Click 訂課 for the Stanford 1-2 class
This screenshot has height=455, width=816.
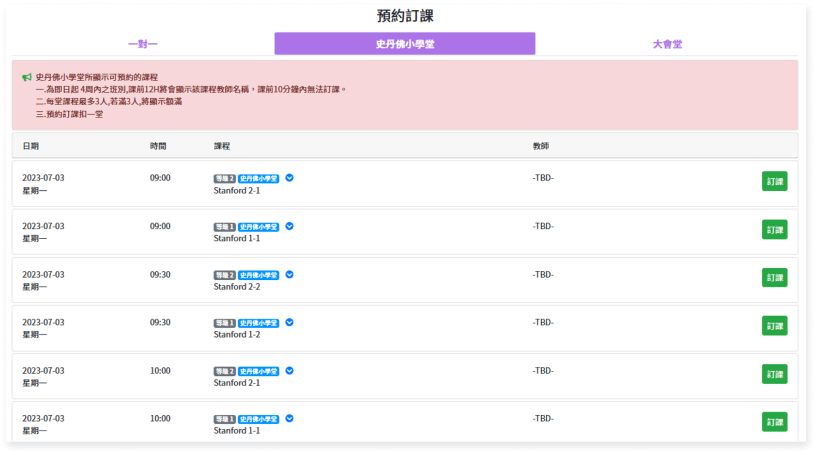774,325
